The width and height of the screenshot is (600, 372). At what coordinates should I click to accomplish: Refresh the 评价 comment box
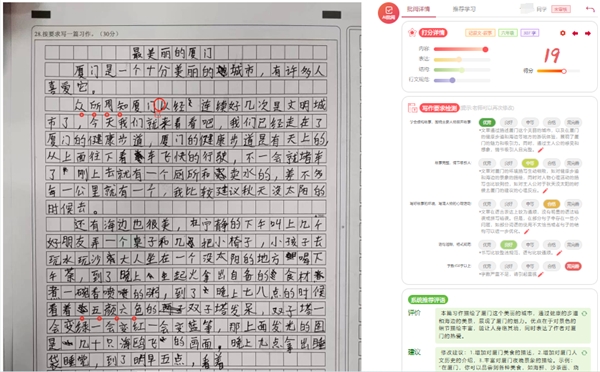click(x=584, y=313)
